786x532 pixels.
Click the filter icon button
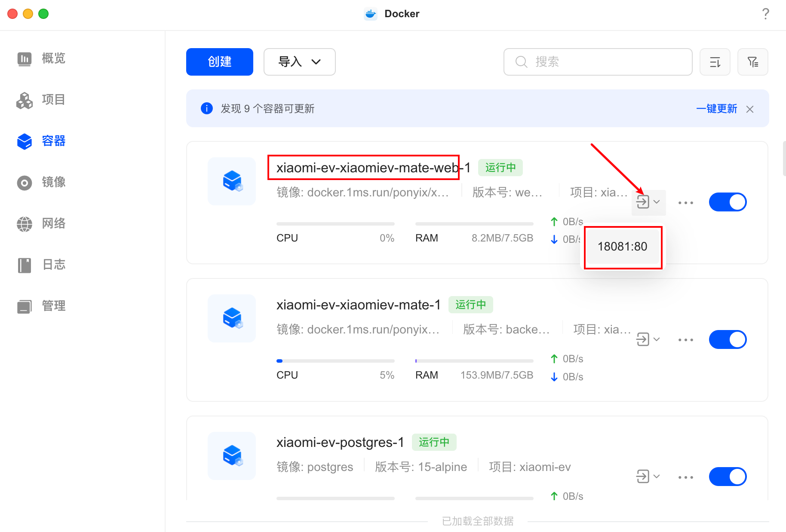coord(752,62)
